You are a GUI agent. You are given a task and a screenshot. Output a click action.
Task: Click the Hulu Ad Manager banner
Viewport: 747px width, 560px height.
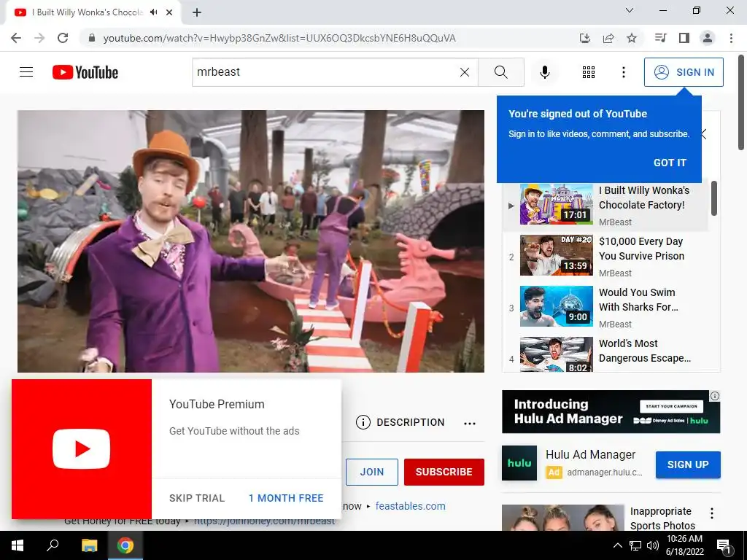point(611,412)
